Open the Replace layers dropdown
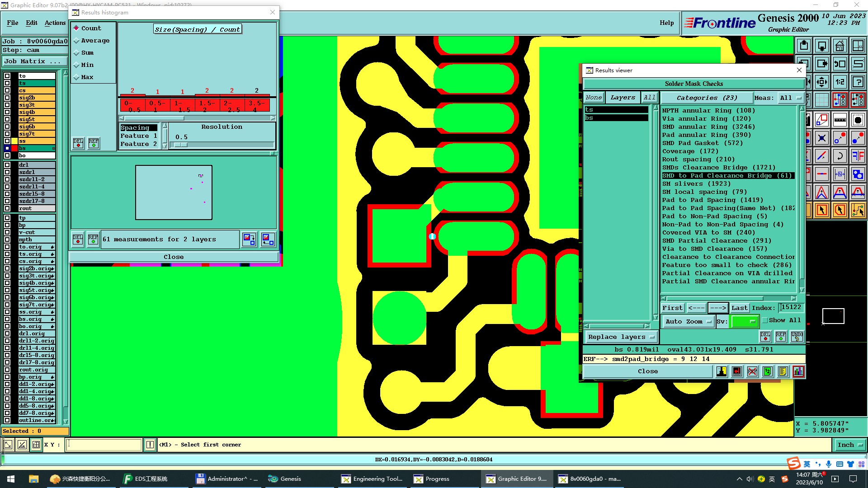 coord(621,337)
